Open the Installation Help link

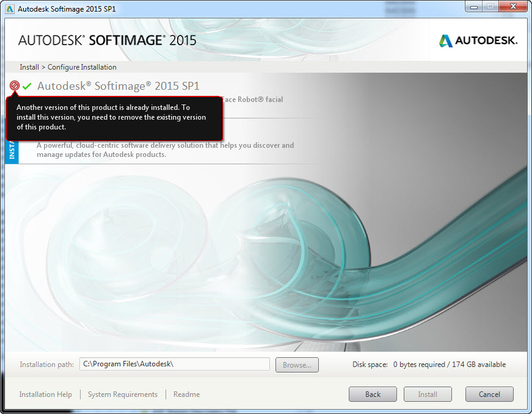click(x=45, y=394)
